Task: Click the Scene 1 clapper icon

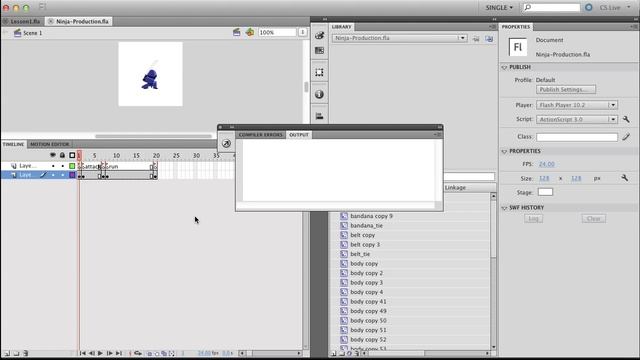Action: point(17,33)
